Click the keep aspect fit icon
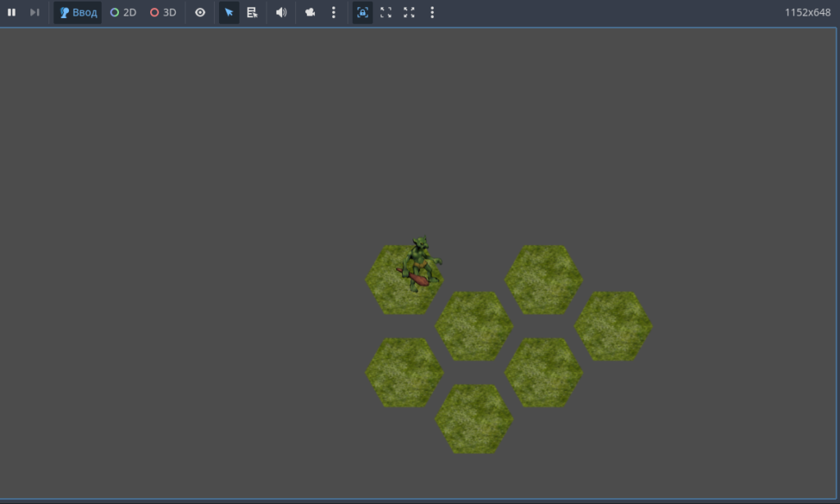This screenshot has width=840, height=504. point(386,12)
